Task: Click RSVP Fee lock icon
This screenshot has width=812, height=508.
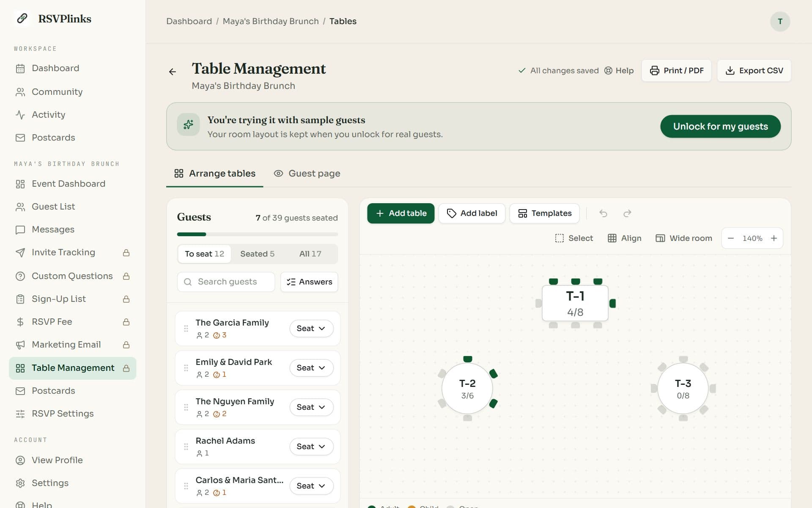Action: (x=126, y=322)
